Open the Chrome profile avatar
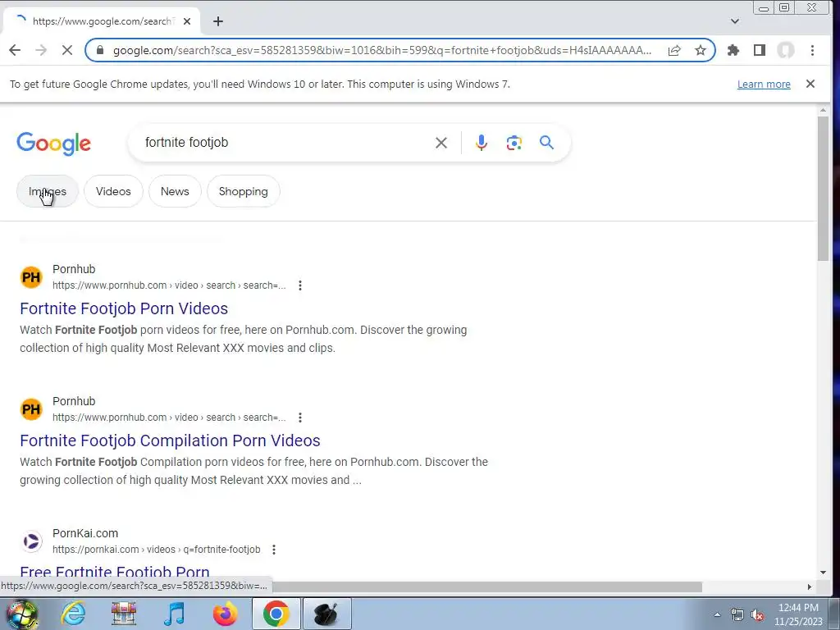 pyautogui.click(x=785, y=50)
